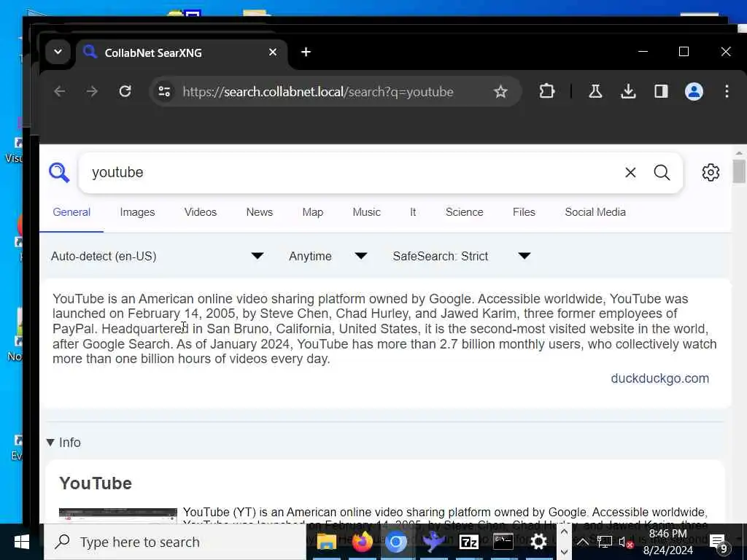Switch to the Map tab
The height and width of the screenshot is (560, 747).
pyautogui.click(x=312, y=212)
